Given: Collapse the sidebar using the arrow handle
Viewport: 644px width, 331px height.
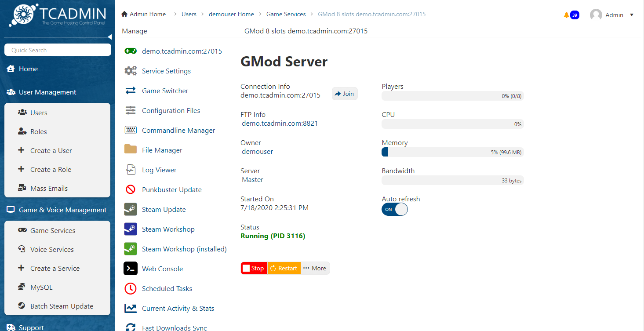Looking at the screenshot, I should [109, 37].
